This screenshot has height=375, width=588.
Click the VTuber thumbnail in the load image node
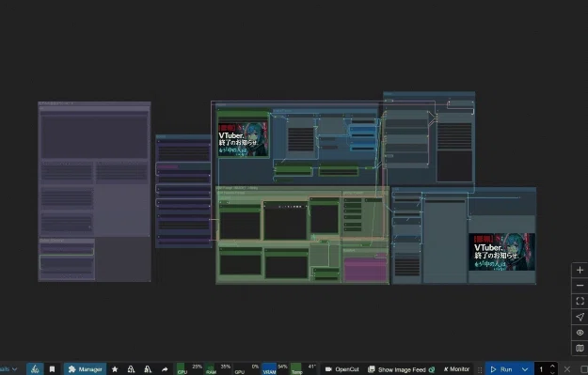[243, 139]
